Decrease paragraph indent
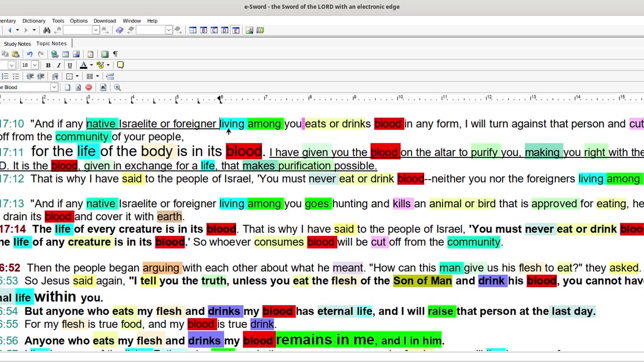This screenshot has height=362, width=644. tap(30, 76)
